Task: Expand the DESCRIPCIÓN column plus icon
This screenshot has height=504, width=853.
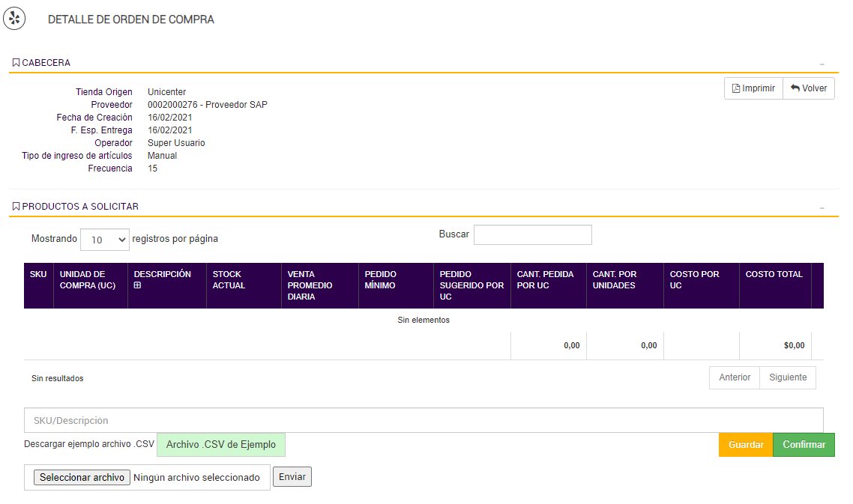Action: 138,285
